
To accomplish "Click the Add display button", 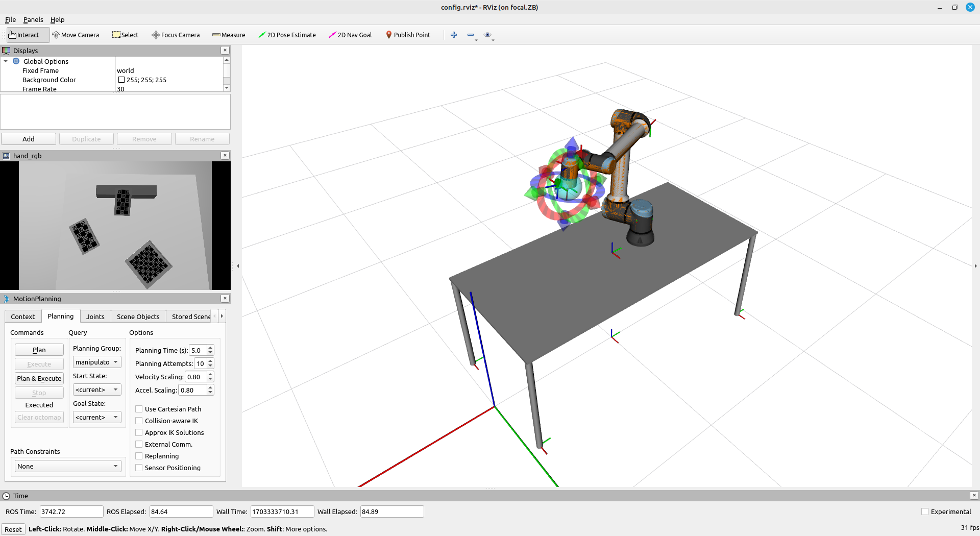I will [x=29, y=139].
